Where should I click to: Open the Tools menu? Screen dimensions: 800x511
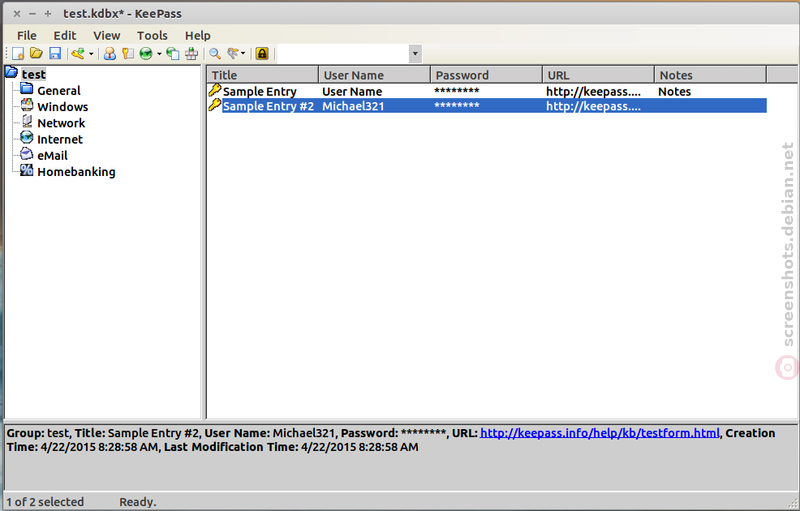coord(152,36)
